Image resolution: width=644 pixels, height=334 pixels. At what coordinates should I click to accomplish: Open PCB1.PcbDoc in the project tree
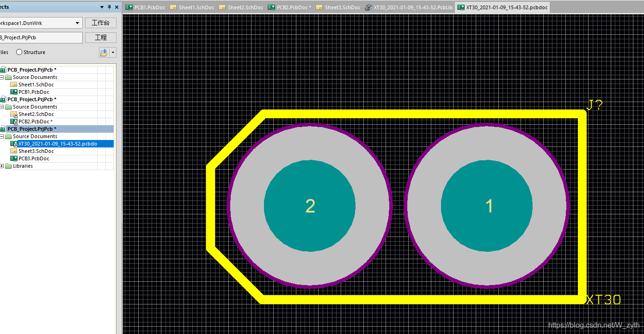33,92
